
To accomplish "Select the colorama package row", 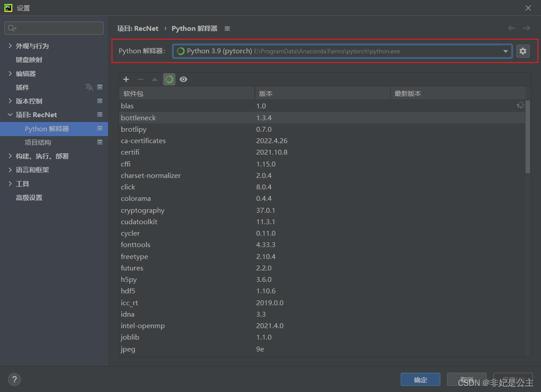I will (x=322, y=199).
